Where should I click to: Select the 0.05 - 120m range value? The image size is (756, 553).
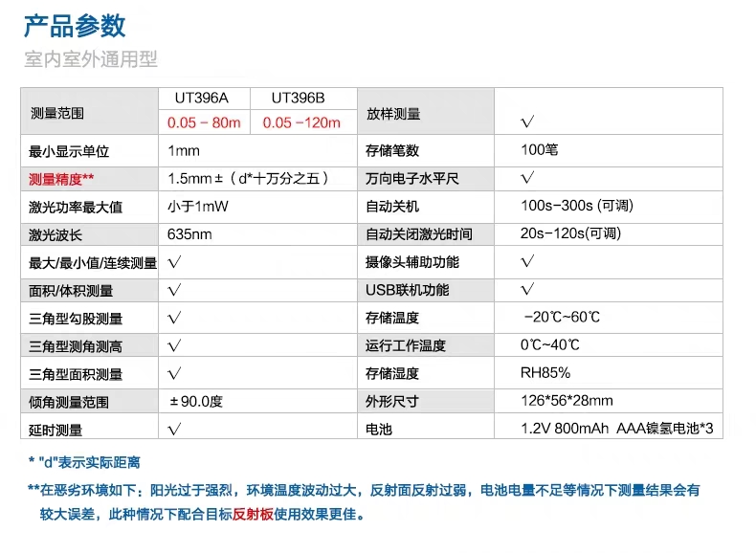pyautogui.click(x=301, y=122)
